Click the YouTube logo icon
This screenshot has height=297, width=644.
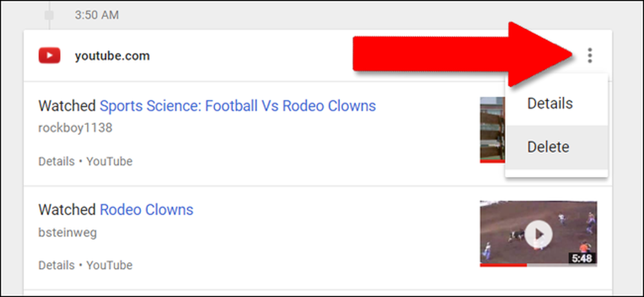click(x=50, y=55)
